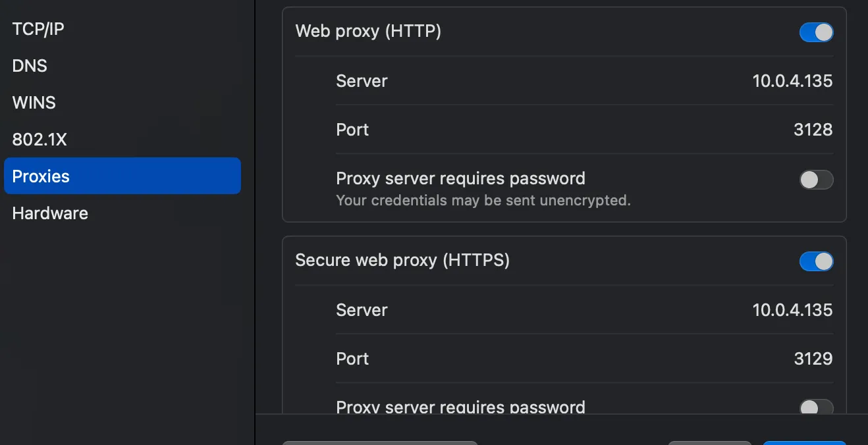Disable the Web proxy (HTTP) switch
Viewport: 868px width, 445px height.
816,32
